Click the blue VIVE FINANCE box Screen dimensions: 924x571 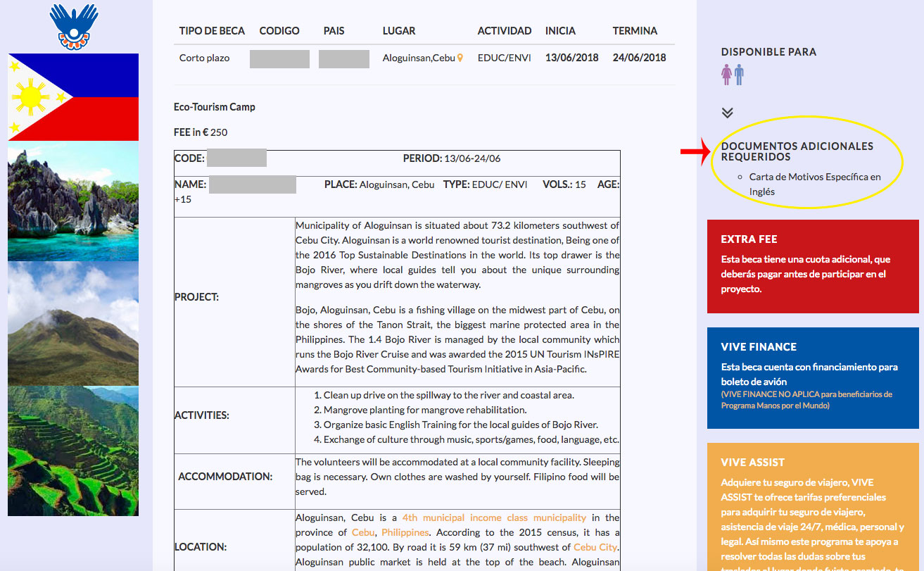[813, 378]
